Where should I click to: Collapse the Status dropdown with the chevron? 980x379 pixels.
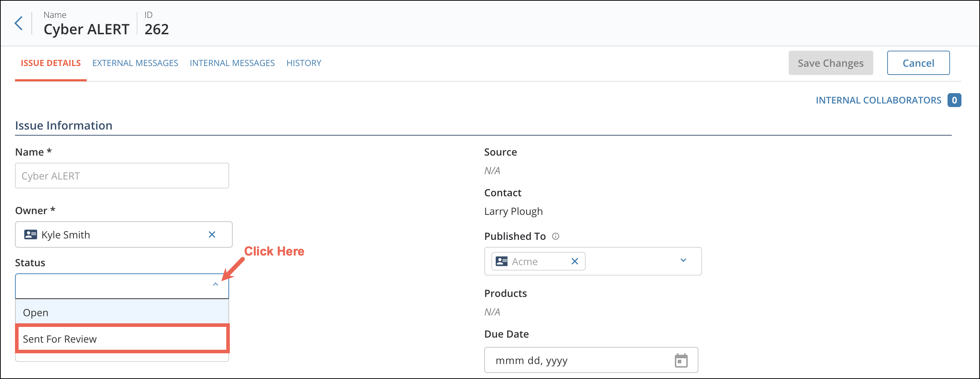(215, 285)
